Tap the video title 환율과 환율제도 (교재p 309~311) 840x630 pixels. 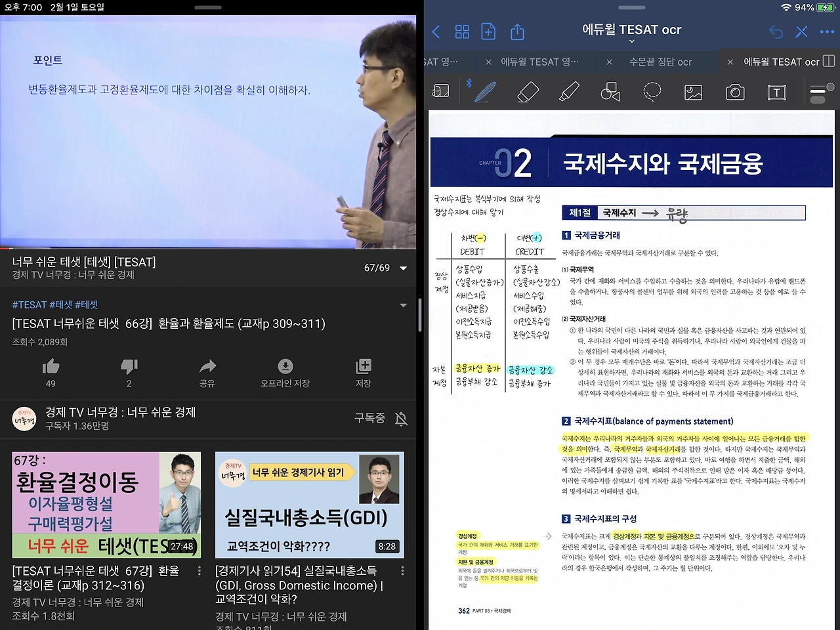click(169, 324)
